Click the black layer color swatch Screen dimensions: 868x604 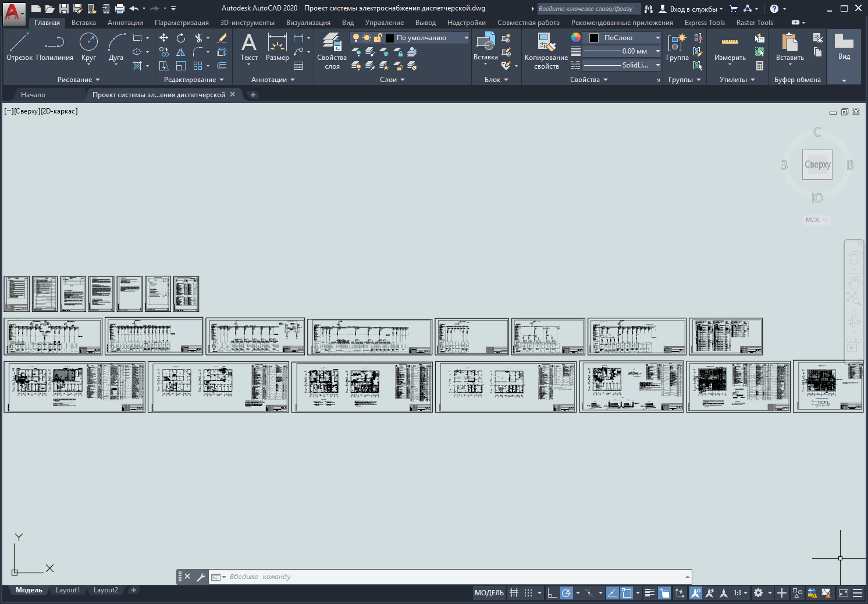pos(390,38)
